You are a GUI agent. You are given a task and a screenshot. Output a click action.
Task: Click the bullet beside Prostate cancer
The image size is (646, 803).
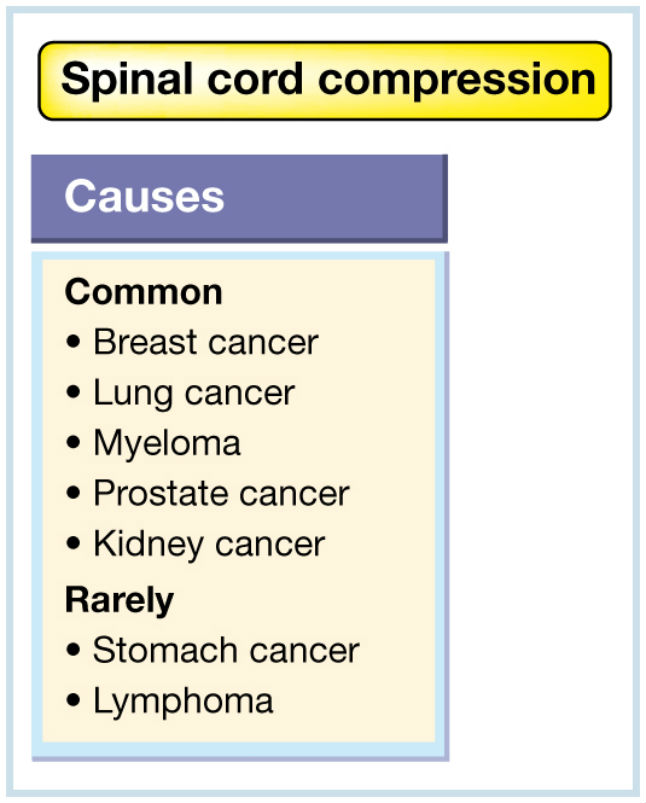(x=74, y=493)
